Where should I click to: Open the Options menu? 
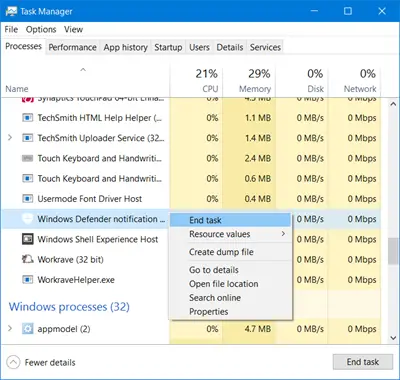click(x=41, y=29)
